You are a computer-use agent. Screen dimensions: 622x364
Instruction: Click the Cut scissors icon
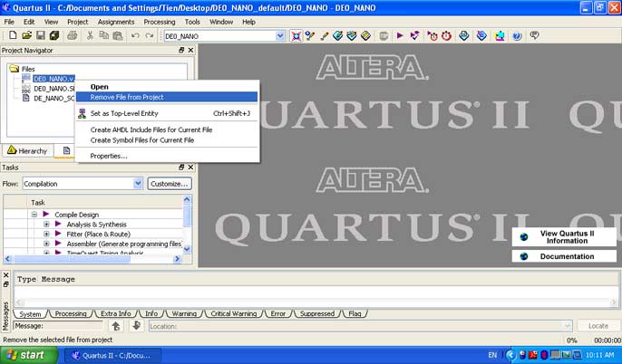tap(91, 35)
